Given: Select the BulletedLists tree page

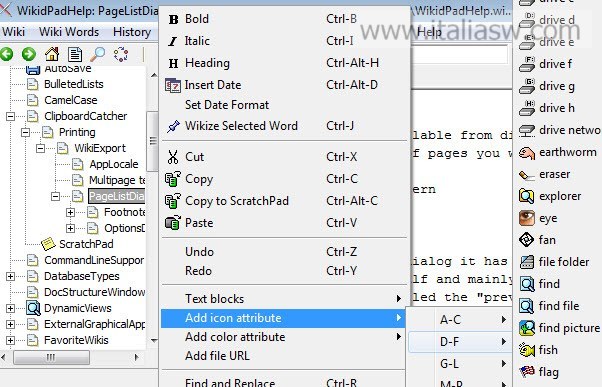Looking at the screenshot, I should coord(74,84).
